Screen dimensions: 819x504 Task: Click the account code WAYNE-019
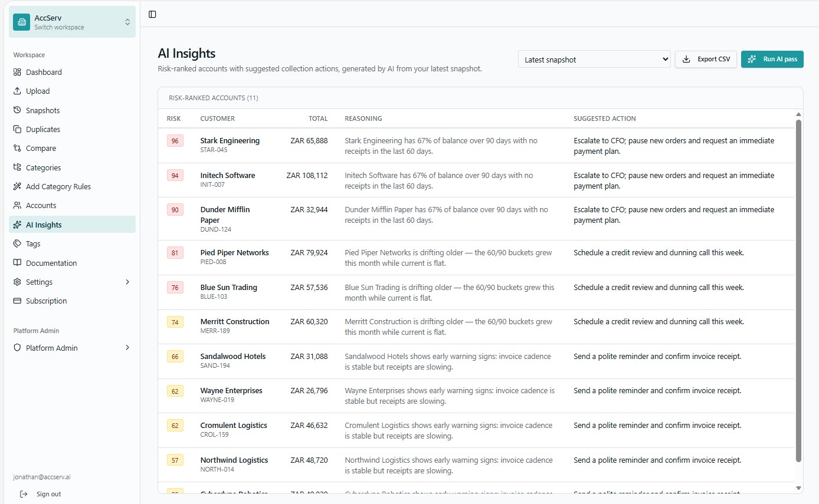pyautogui.click(x=217, y=400)
